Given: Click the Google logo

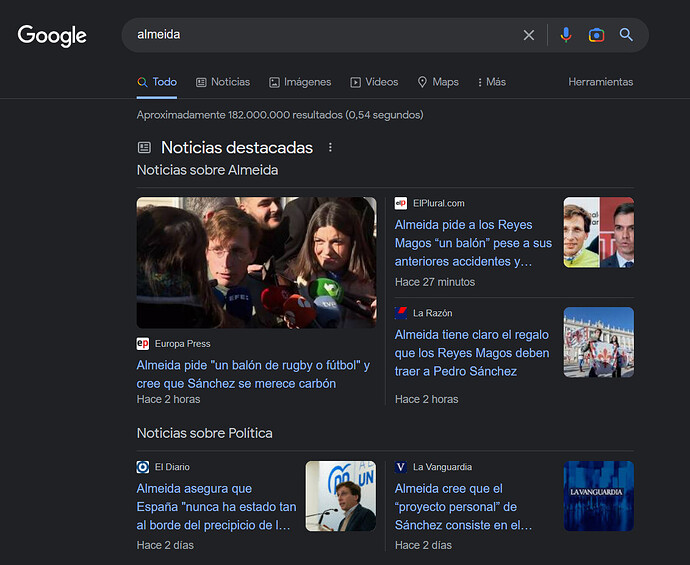Looking at the screenshot, I should point(52,36).
